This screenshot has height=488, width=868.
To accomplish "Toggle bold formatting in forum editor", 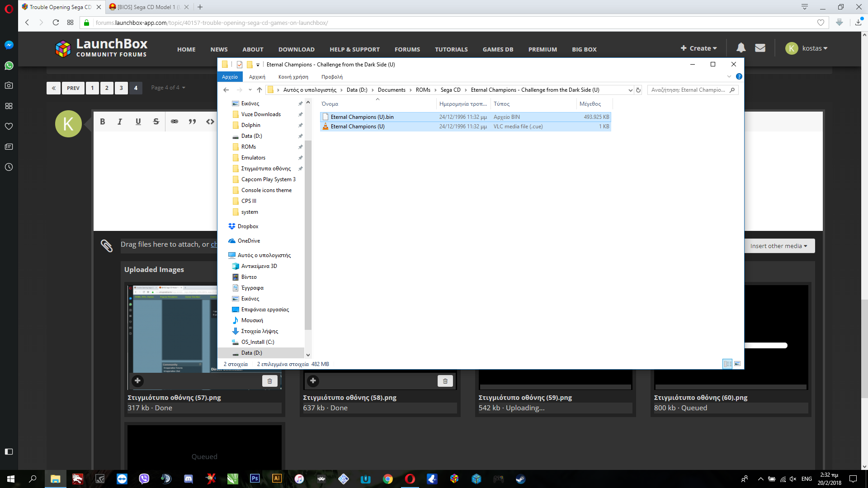I will tap(103, 122).
